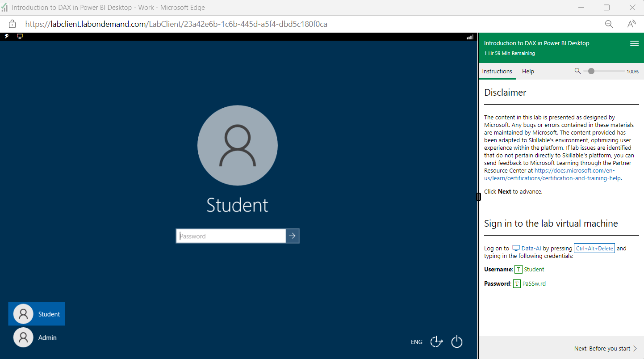
Task: Click the magnifier zoom icon in instructions
Action: (577, 71)
